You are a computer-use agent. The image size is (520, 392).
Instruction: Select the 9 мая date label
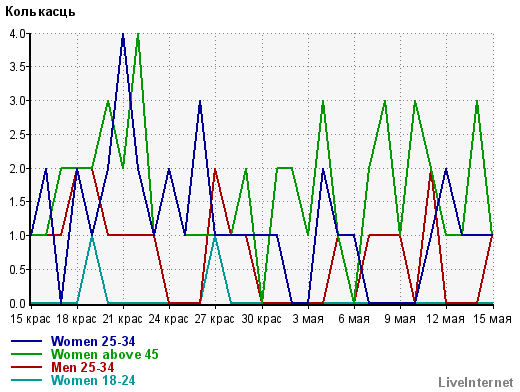pos(400,319)
